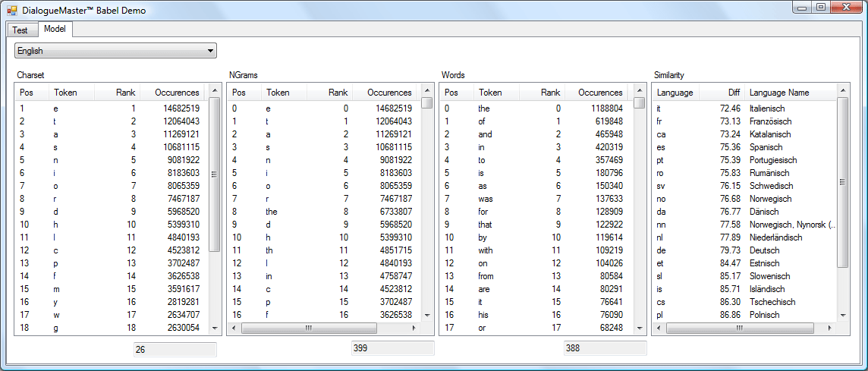This screenshot has height=371, width=868.
Task: Click NGrams vertical scrollbar down arrow
Action: [427, 315]
